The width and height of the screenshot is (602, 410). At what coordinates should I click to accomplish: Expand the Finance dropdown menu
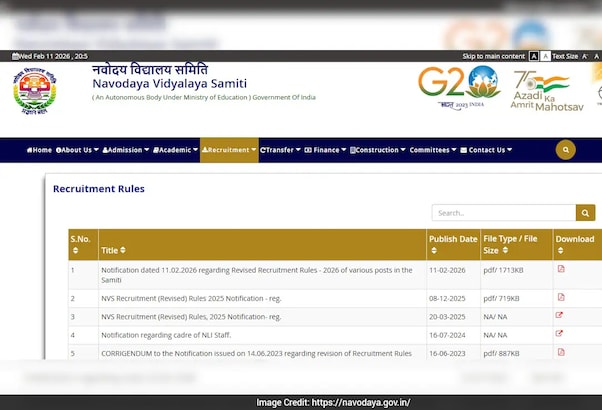[325, 150]
